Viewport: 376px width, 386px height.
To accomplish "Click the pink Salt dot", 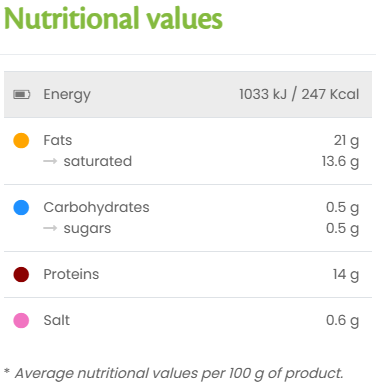I will [x=21, y=320].
